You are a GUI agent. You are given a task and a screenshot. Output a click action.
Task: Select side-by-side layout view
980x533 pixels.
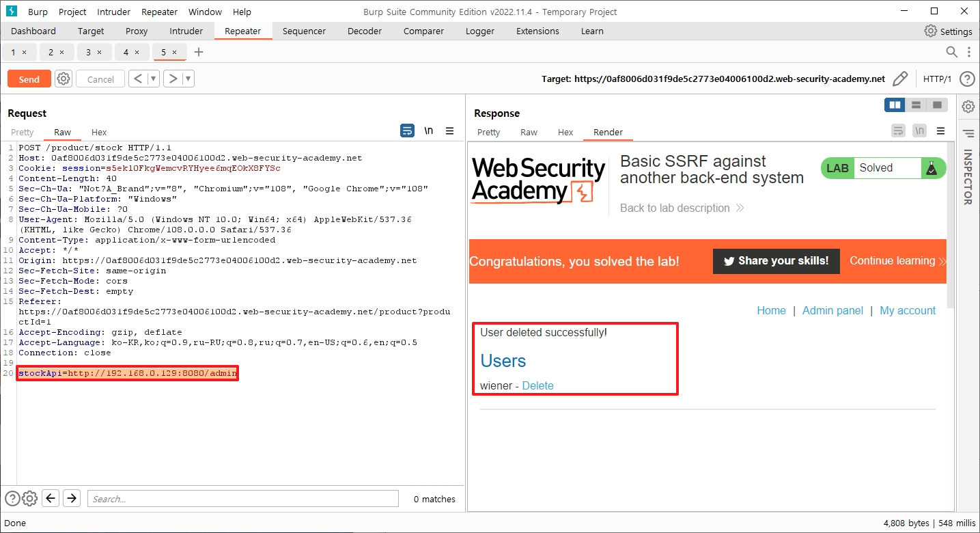point(895,105)
